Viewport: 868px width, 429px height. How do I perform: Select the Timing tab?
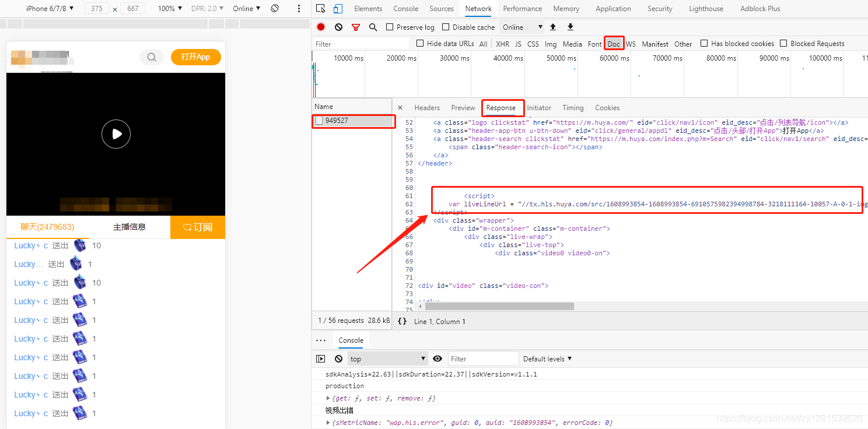click(573, 108)
